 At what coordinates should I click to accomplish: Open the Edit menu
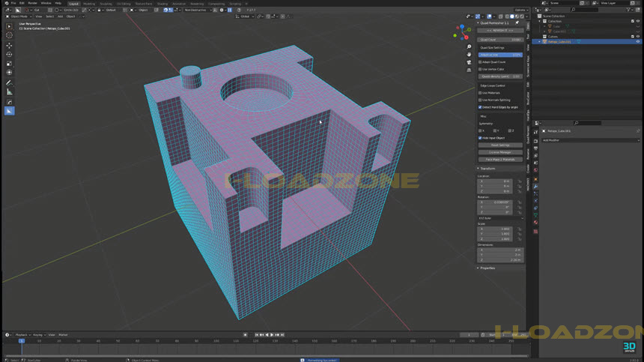[x=22, y=3]
